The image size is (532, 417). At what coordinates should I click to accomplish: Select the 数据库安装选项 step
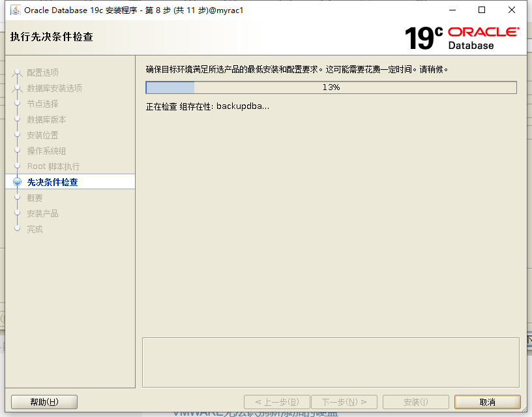coord(54,88)
